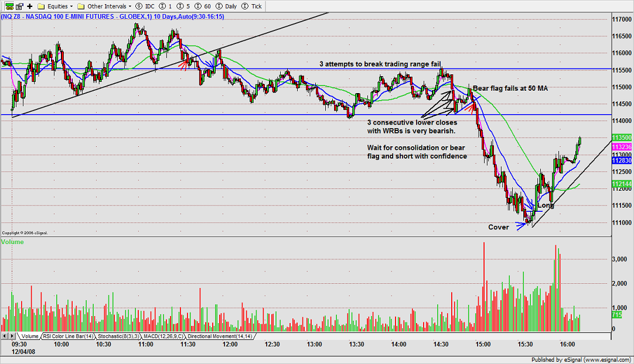Click the tab scroll left arrow

(x=5, y=336)
